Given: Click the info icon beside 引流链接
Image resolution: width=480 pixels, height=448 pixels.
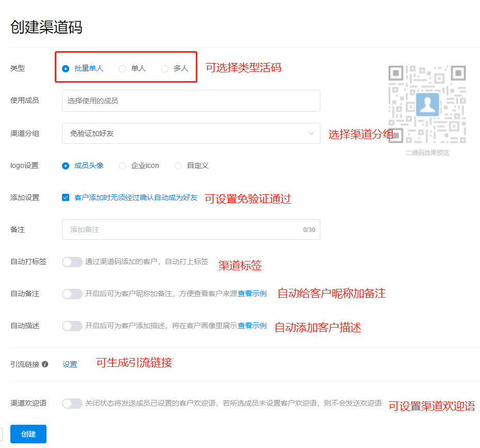Looking at the screenshot, I should [45, 364].
